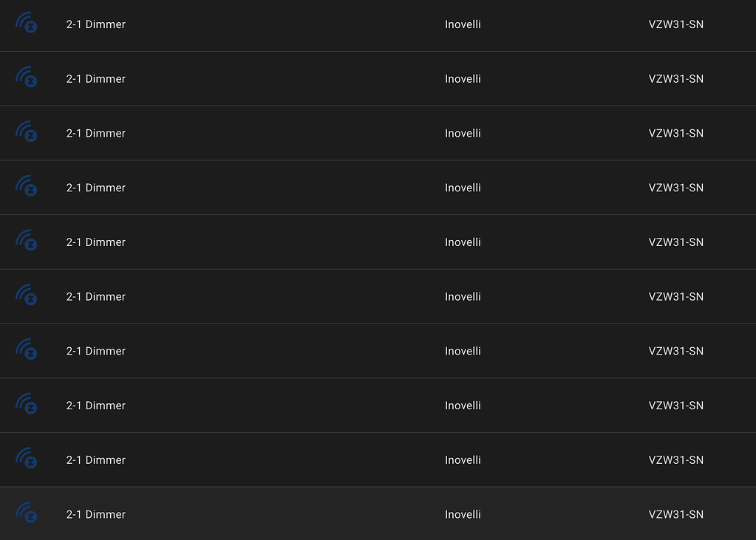Click VZW31-SN model in the ninth row
Screen dimensions: 756x540
click(676, 460)
